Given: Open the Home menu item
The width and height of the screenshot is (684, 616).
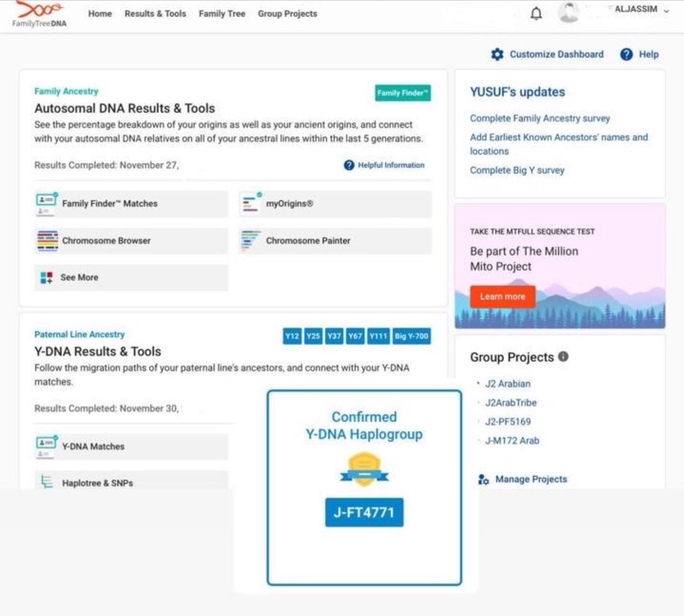Looking at the screenshot, I should [100, 14].
